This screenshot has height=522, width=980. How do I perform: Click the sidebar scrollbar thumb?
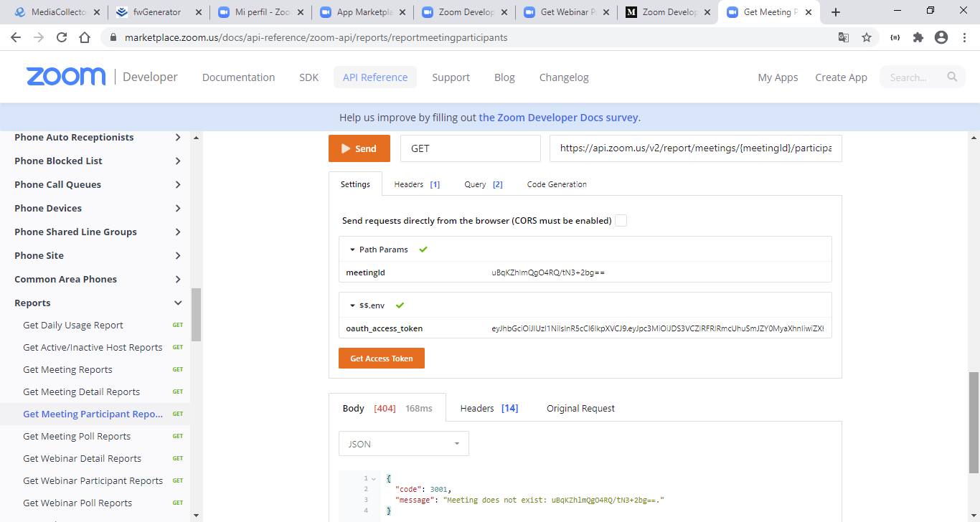[x=196, y=315]
